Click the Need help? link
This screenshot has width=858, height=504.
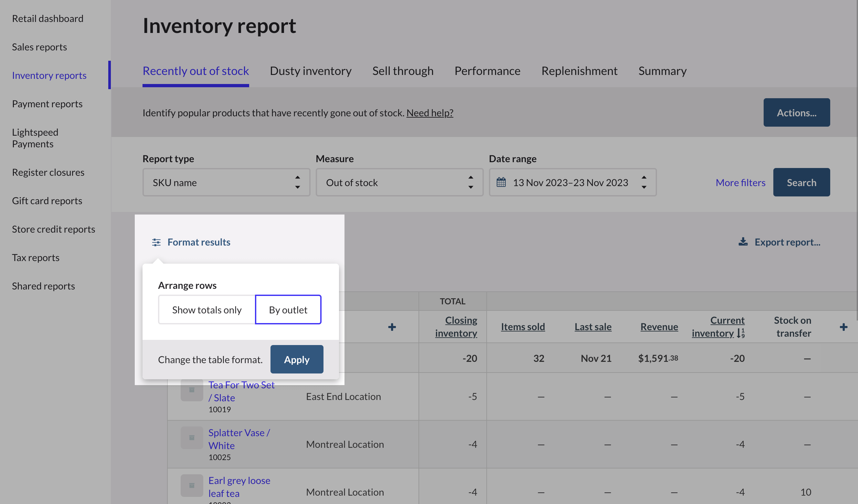tap(430, 113)
